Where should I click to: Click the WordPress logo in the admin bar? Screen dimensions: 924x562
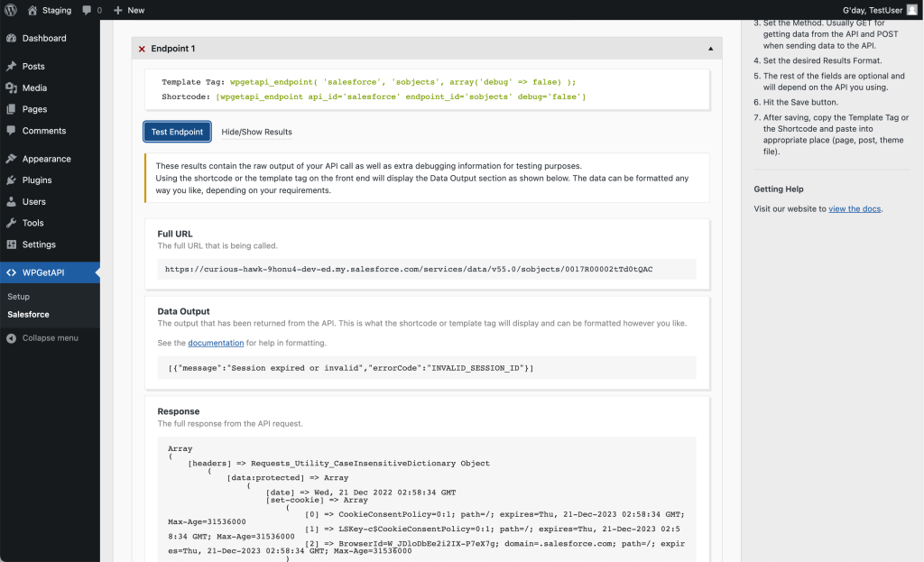tap(10, 10)
